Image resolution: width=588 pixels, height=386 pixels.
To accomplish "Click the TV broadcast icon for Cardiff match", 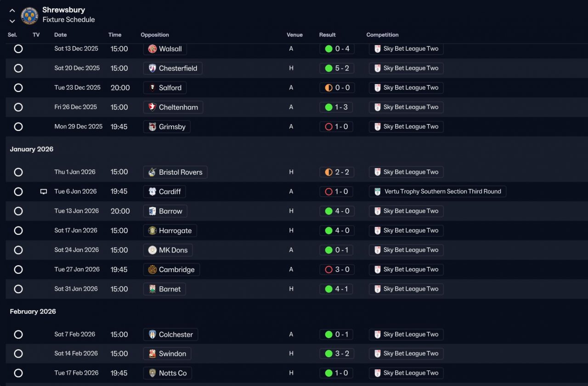I will (44, 192).
